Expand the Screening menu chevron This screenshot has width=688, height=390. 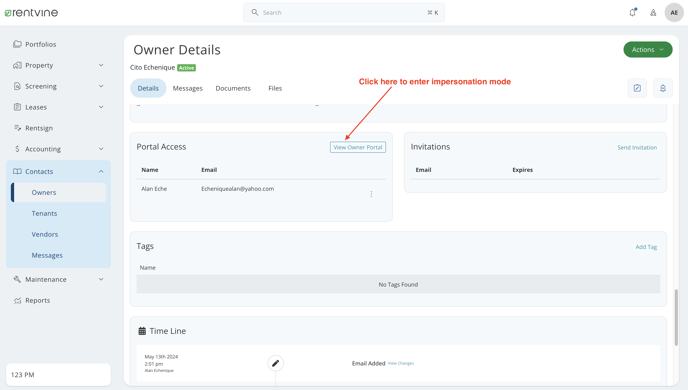(x=101, y=86)
